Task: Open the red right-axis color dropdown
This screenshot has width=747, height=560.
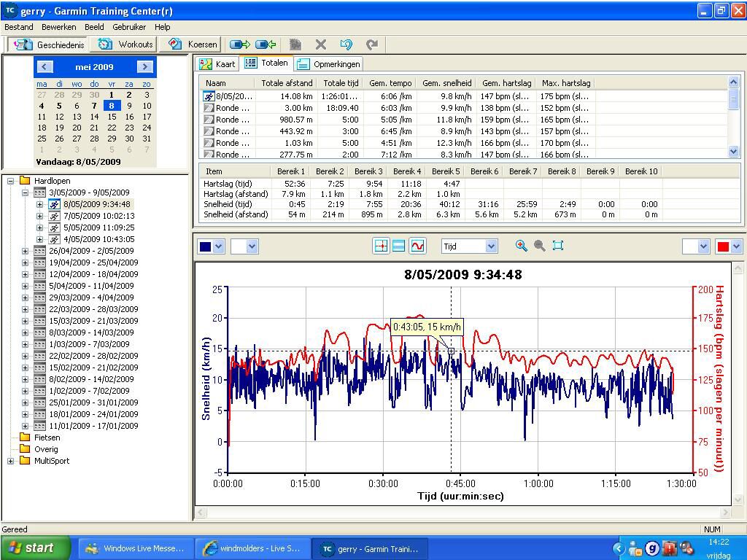Action: [737, 246]
